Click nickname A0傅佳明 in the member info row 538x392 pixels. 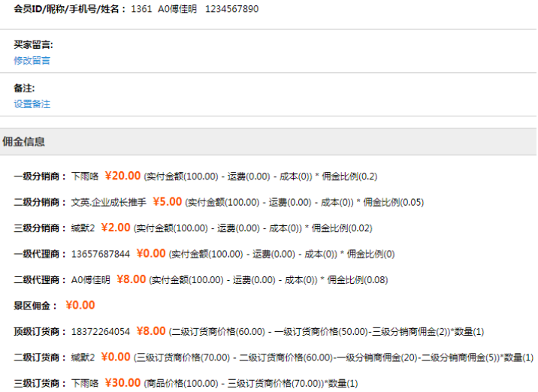(x=177, y=10)
